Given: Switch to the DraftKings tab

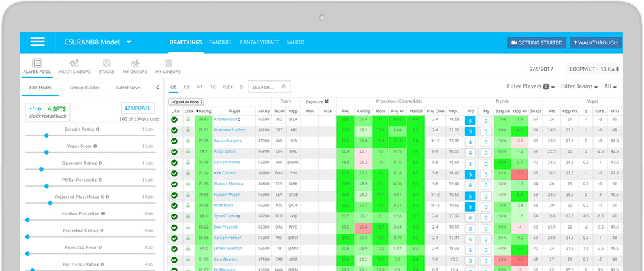Looking at the screenshot, I should pyautogui.click(x=186, y=42).
